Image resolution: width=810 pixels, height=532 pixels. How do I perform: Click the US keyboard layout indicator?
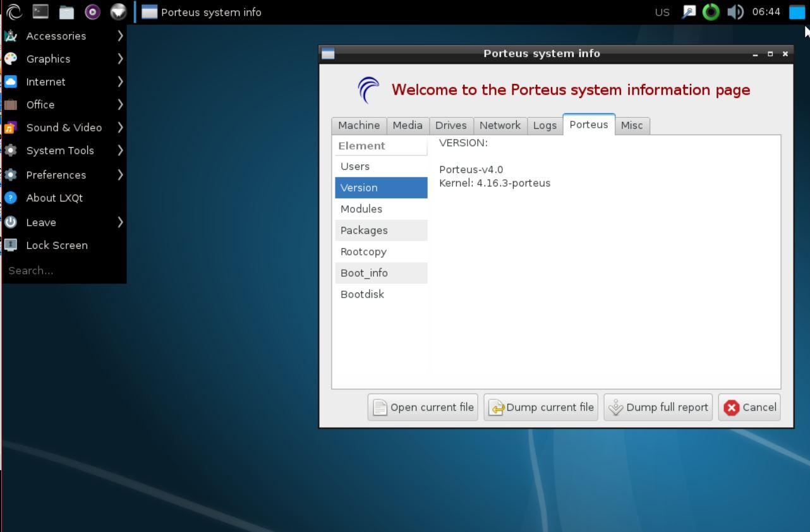pyautogui.click(x=662, y=12)
